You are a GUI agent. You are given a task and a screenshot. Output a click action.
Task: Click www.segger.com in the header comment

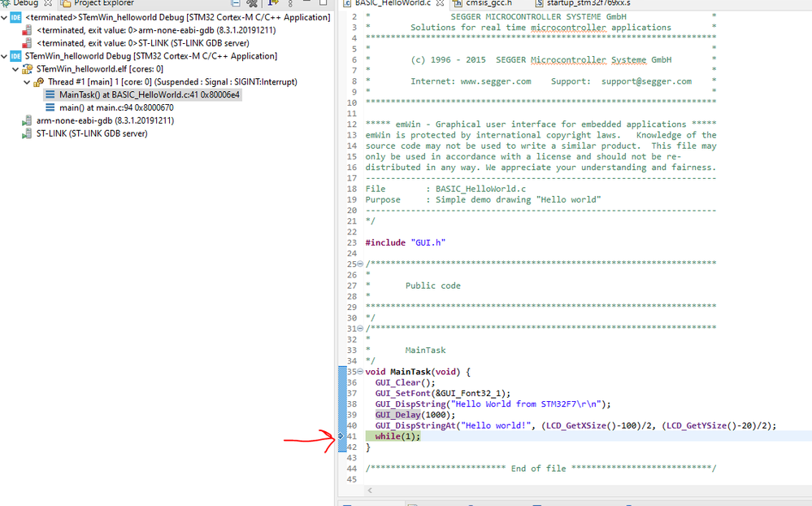tap(496, 81)
